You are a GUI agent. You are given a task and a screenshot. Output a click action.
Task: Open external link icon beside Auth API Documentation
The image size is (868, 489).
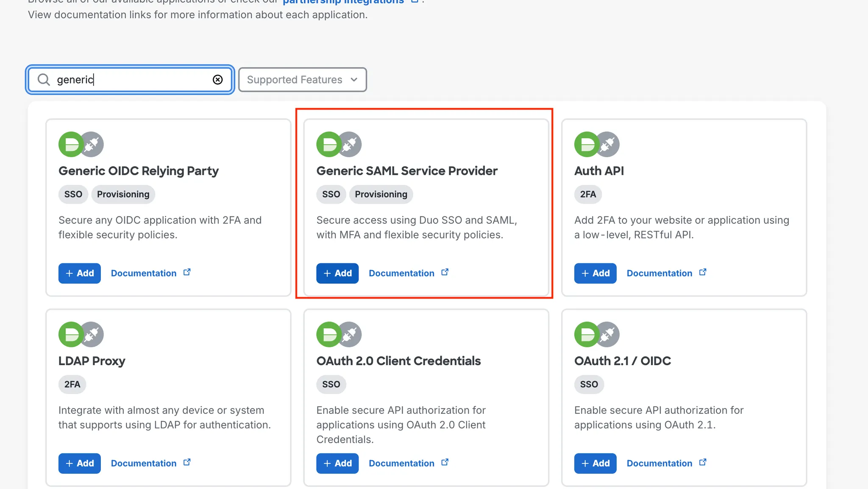(x=703, y=272)
